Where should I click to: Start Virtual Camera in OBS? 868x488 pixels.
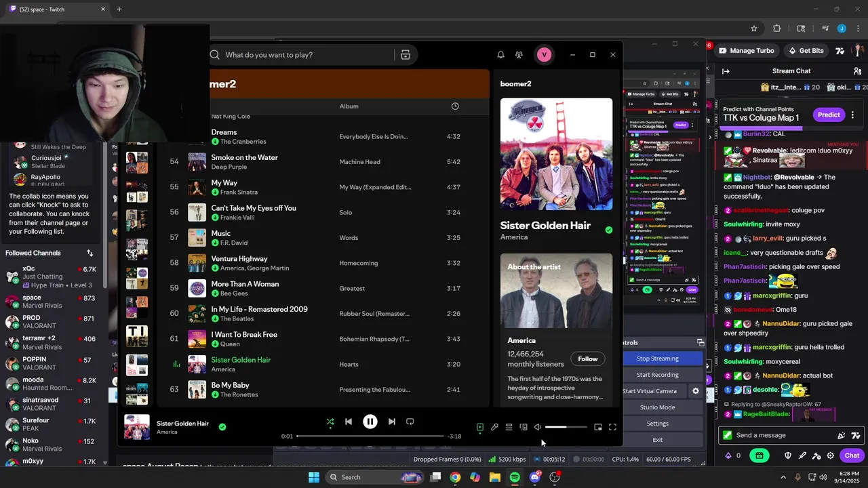click(652, 391)
